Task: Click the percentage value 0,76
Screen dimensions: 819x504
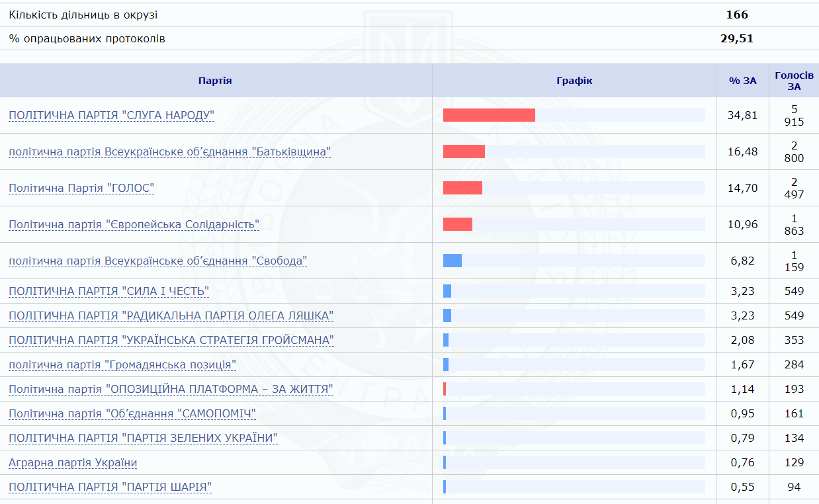Action: point(742,462)
